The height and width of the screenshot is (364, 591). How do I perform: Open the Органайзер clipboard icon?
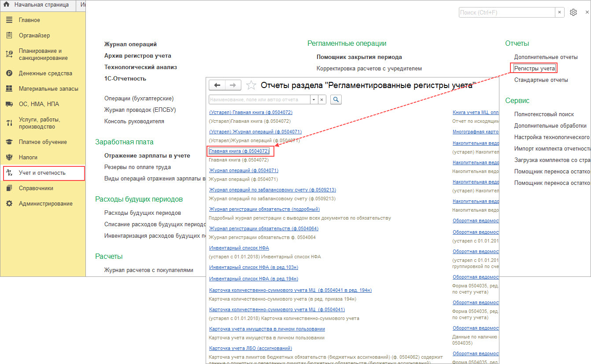(9, 36)
